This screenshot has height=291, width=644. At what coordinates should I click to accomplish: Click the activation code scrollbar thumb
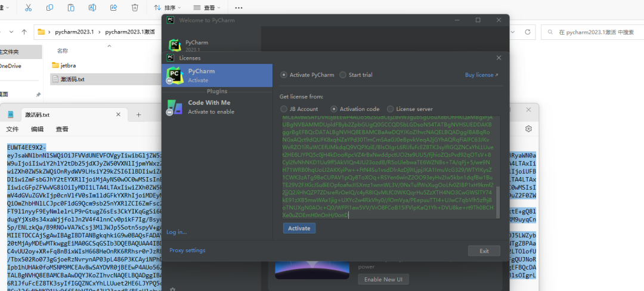click(x=498, y=203)
